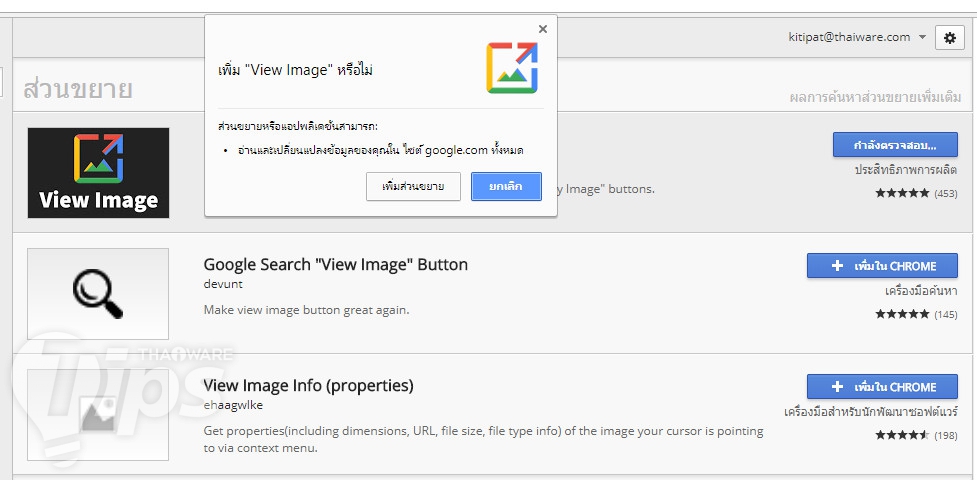Click the View Image Info picture thumbnail
Viewport: 977px width, 480px height.
[98, 414]
